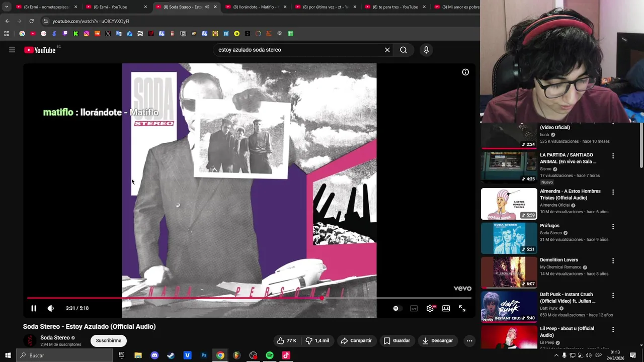Show hidden system tray icons chevron
644x362 pixels.
(x=555, y=355)
